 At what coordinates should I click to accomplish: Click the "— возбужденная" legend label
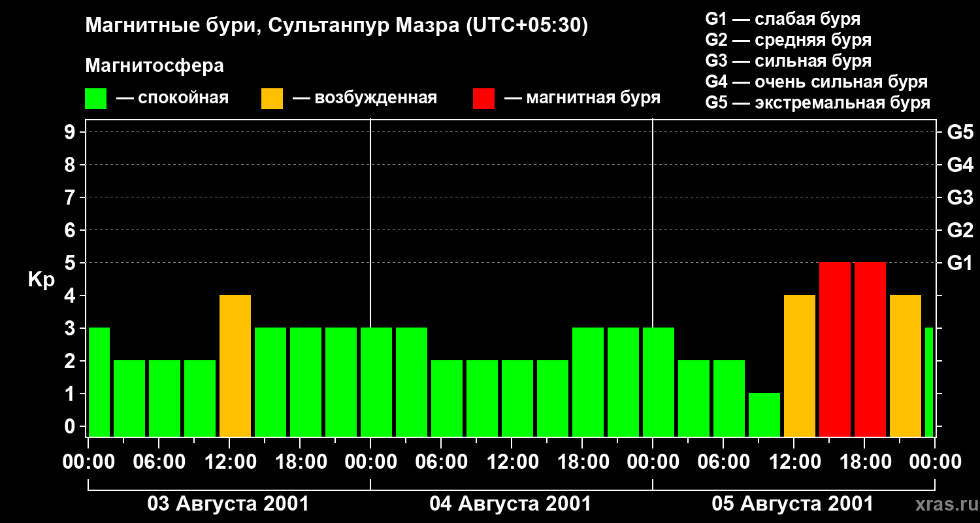click(x=365, y=98)
